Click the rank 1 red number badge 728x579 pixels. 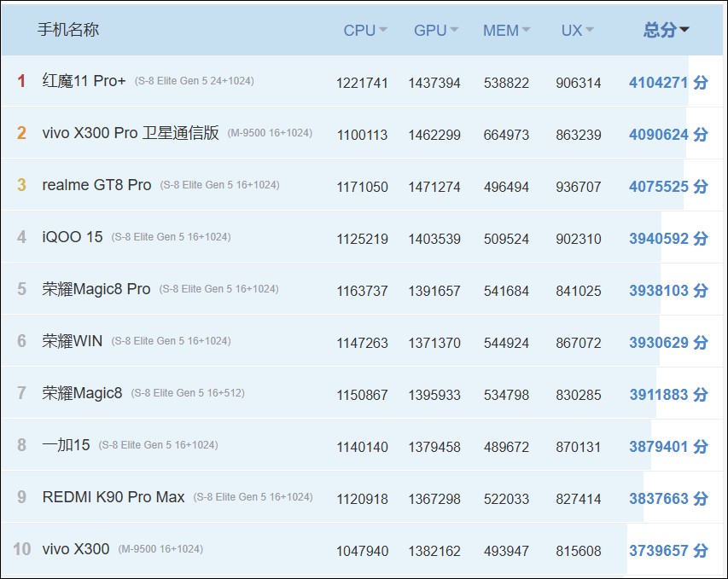21,81
